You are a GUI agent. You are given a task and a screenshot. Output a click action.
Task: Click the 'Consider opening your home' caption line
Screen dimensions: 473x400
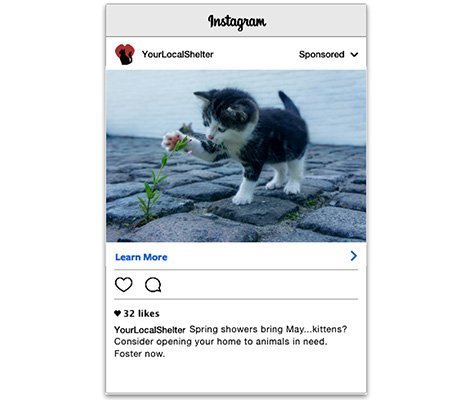pyautogui.click(x=221, y=342)
